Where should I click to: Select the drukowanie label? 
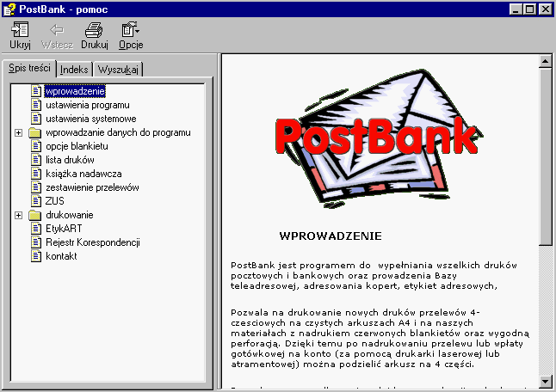pos(70,215)
